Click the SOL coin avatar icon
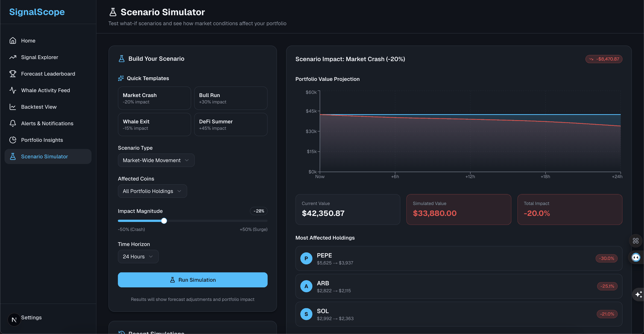This screenshot has width=644, height=334. click(306, 314)
